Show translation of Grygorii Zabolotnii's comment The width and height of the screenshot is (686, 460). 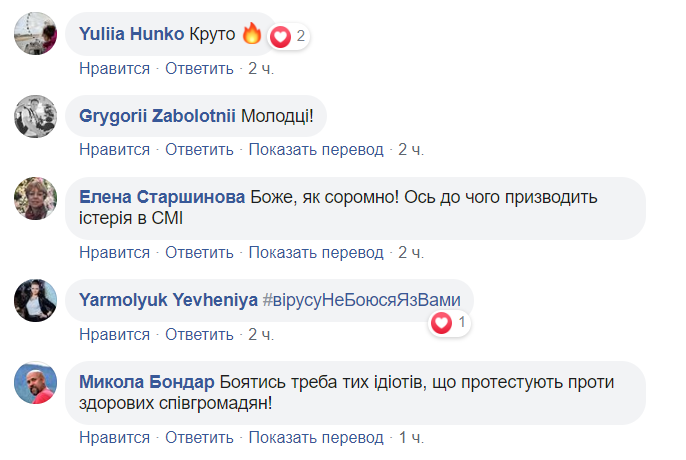(x=316, y=149)
